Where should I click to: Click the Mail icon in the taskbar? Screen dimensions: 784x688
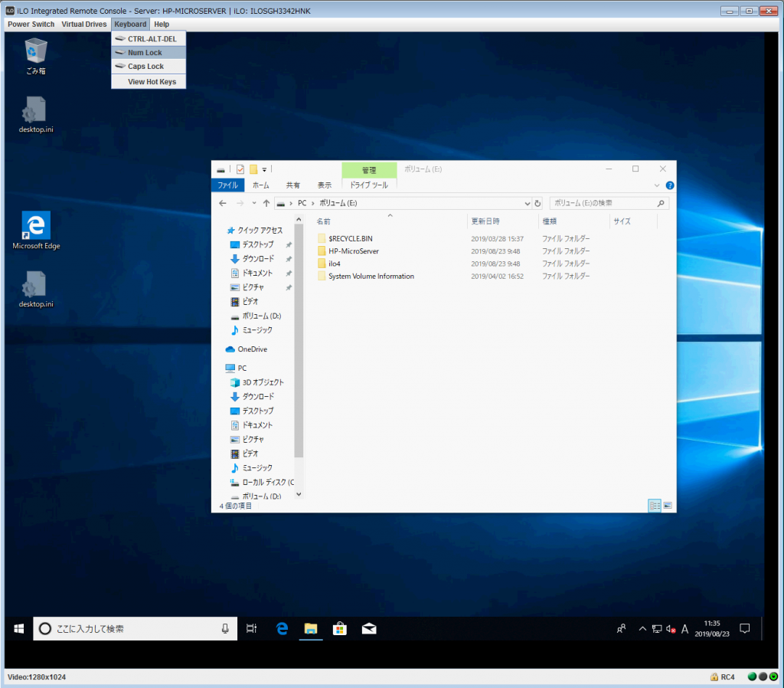pos(369,628)
